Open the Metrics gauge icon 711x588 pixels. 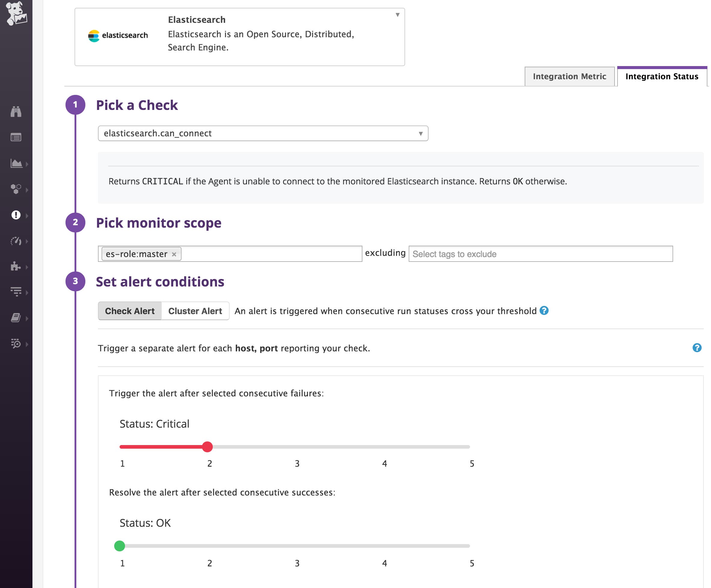pos(16,241)
